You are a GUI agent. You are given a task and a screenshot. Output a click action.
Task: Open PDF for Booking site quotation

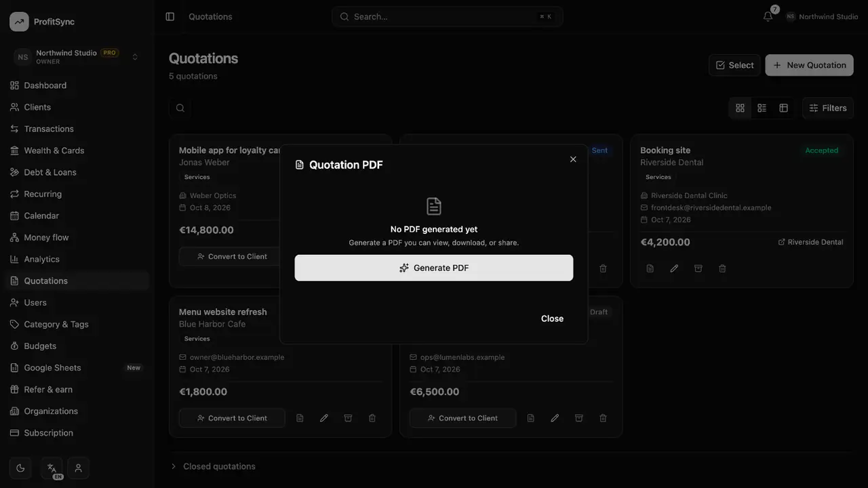point(650,268)
